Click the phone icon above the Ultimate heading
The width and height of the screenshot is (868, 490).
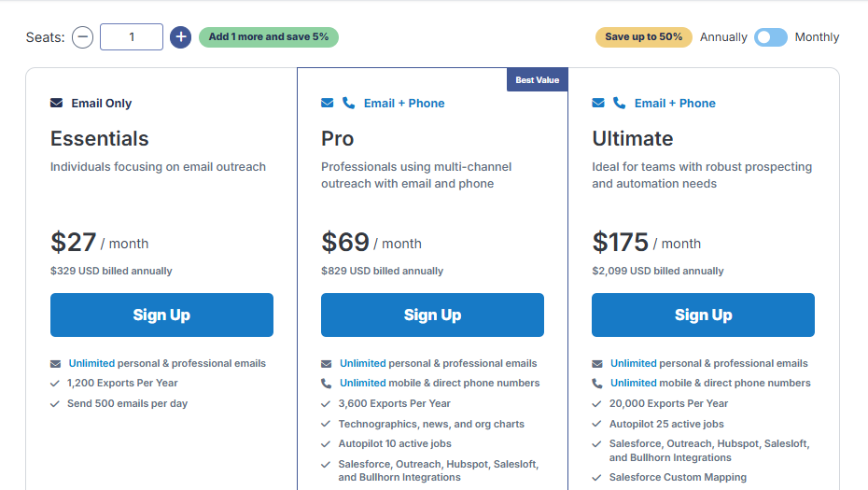tap(619, 103)
